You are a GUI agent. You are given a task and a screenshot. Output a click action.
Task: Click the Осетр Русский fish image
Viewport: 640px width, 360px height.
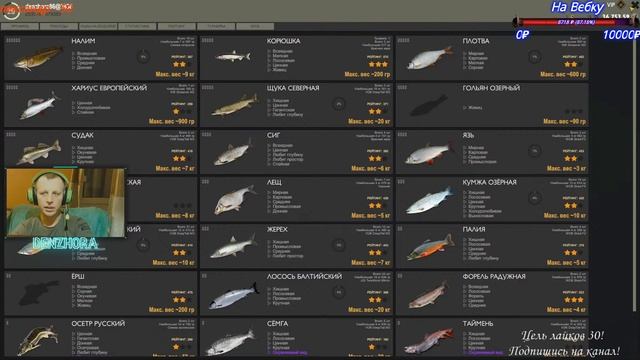click(38, 340)
